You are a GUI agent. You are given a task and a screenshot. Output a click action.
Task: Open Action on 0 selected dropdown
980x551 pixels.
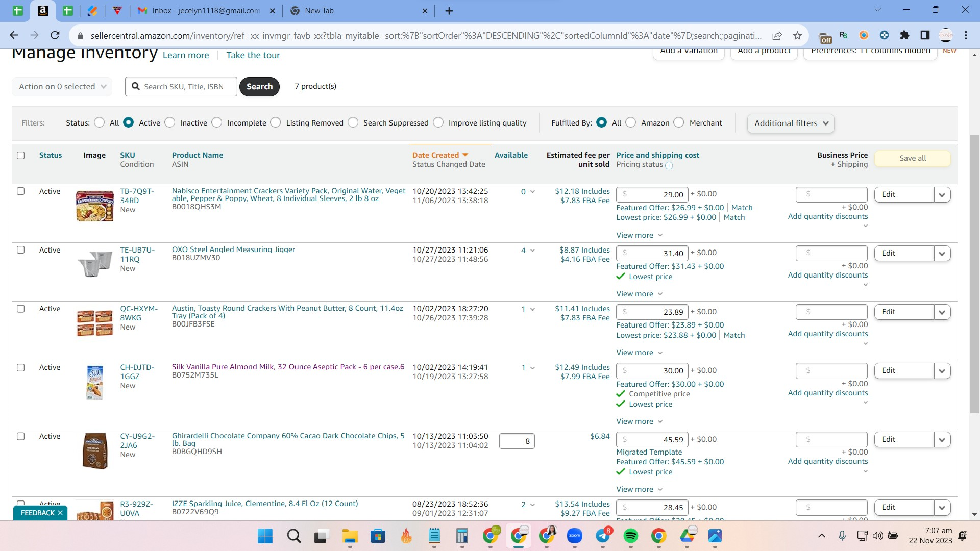click(62, 86)
